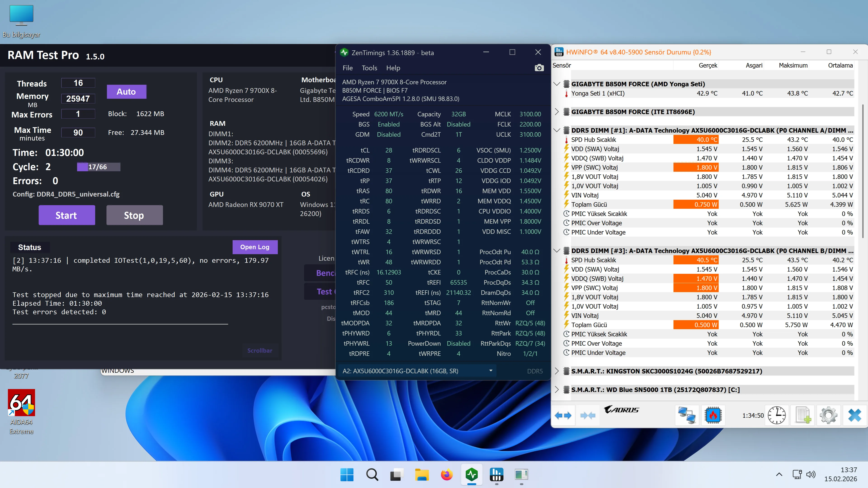Start logging with the sheet-plus icon in HWiNFO
Screen dimensions: 868x488
[803, 415]
